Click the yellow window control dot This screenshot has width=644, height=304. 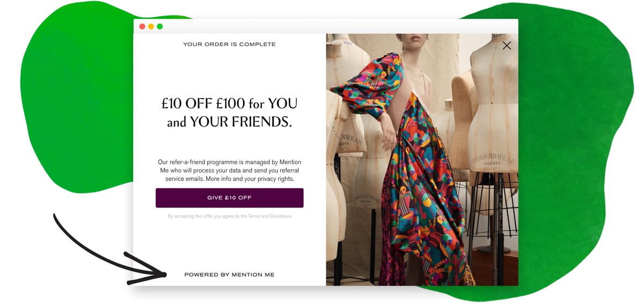pyautogui.click(x=151, y=26)
